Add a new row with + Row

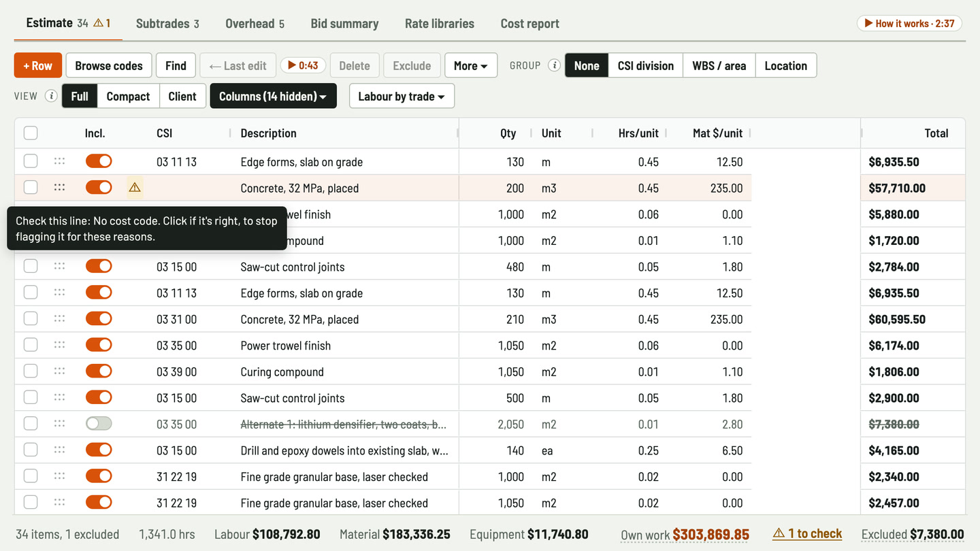tap(38, 66)
